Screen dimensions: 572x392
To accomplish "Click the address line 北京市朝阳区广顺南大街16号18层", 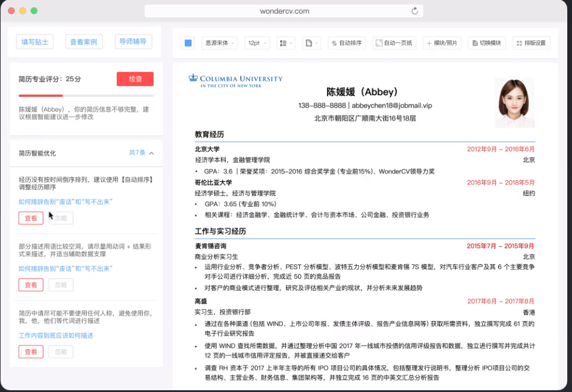I will pos(365,118).
